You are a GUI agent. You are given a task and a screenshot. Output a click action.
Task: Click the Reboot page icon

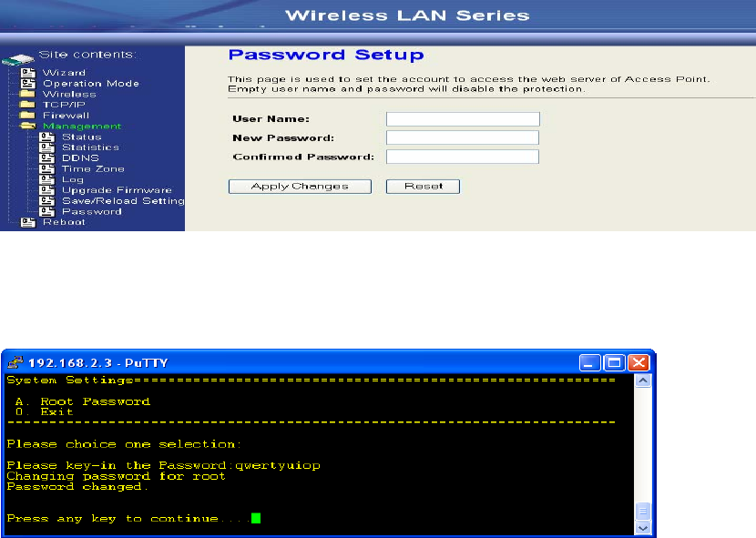(x=27, y=222)
